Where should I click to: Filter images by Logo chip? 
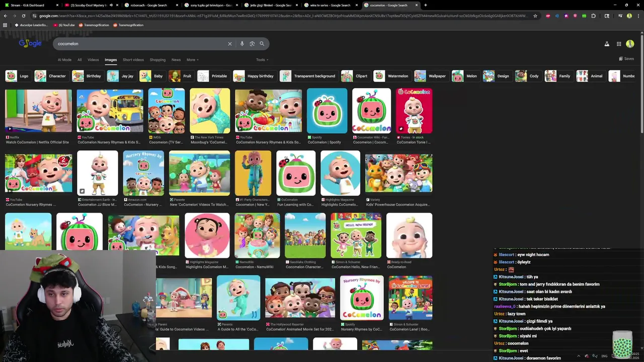(x=18, y=76)
